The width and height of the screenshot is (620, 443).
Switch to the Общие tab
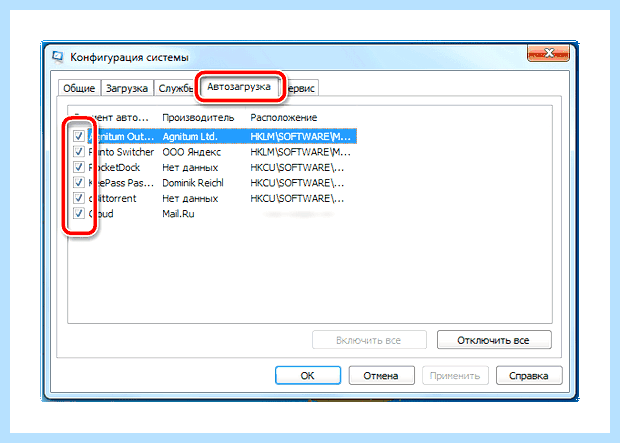[79, 88]
